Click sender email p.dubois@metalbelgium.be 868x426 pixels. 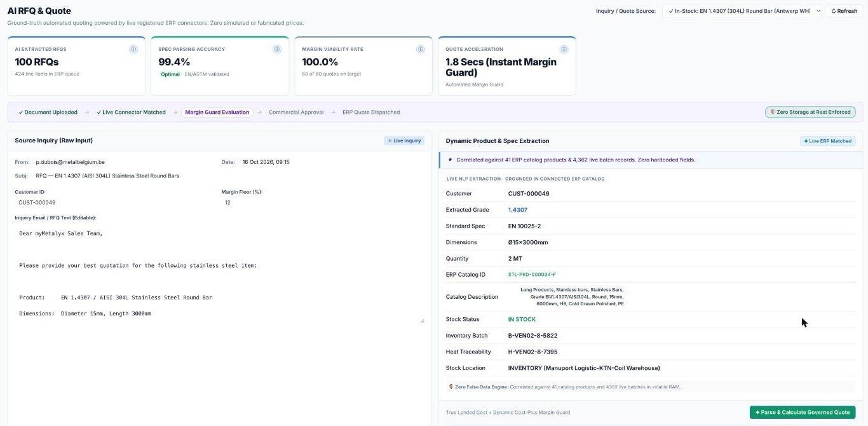[70, 162]
